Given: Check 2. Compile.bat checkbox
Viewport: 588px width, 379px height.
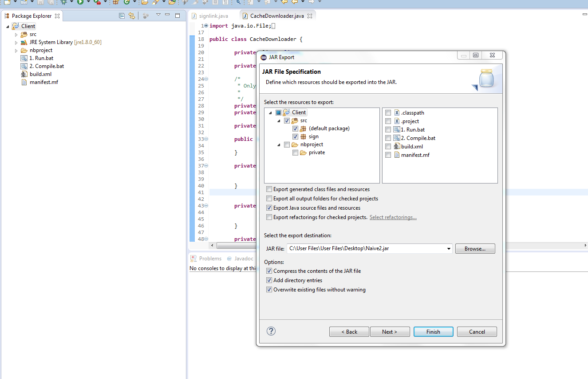Looking at the screenshot, I should pos(388,138).
